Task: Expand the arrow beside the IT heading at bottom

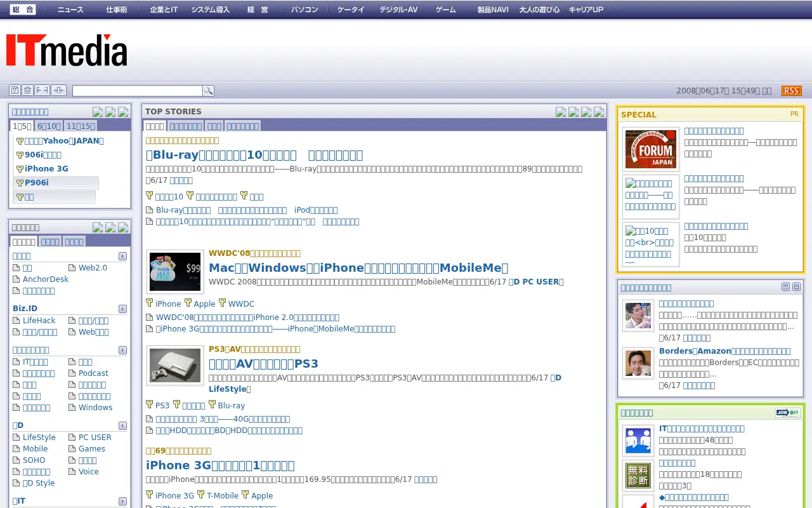Action: click(122, 501)
